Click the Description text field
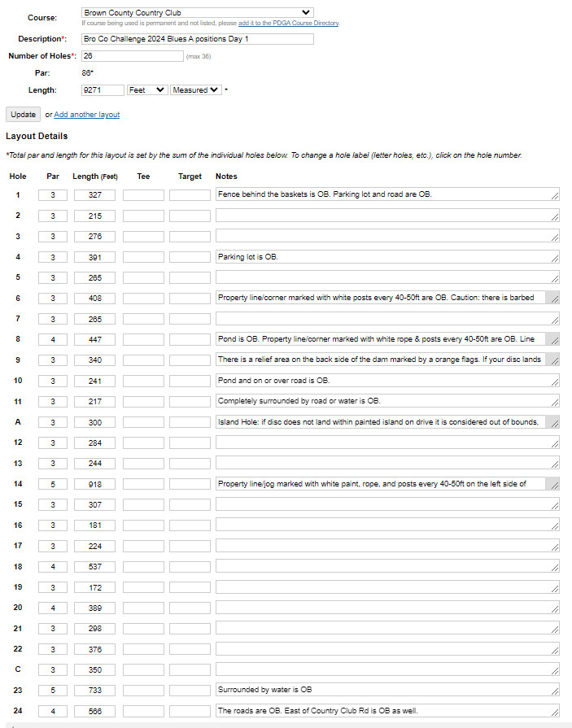 (198, 39)
